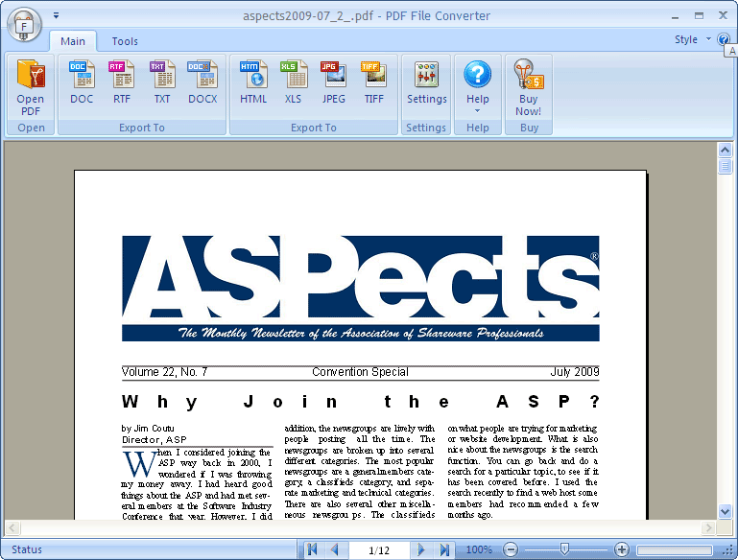Open the round application menu button
Viewport: 738px width, 560px height.
click(25, 24)
